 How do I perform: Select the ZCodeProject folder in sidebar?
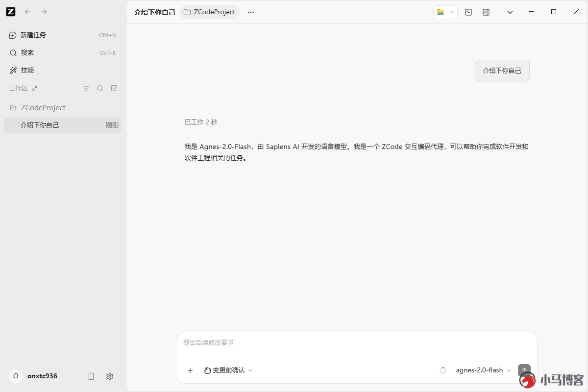pyautogui.click(x=63, y=108)
